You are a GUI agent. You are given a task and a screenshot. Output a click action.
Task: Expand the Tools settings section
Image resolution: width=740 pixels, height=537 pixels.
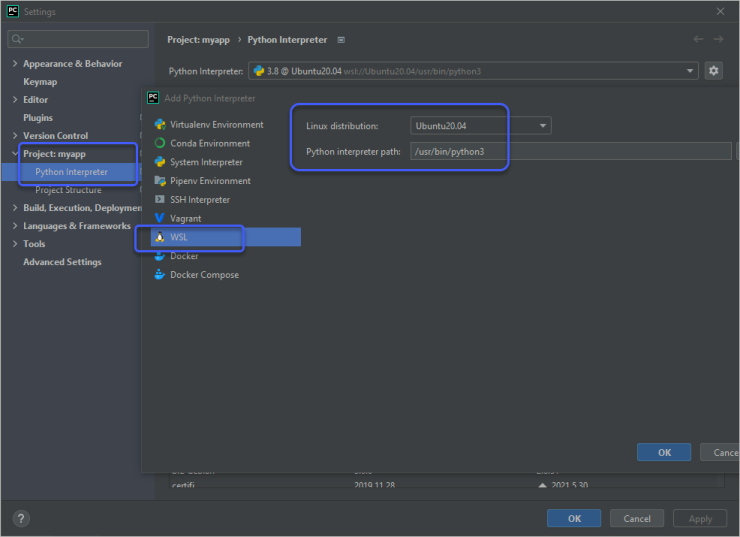coord(15,243)
